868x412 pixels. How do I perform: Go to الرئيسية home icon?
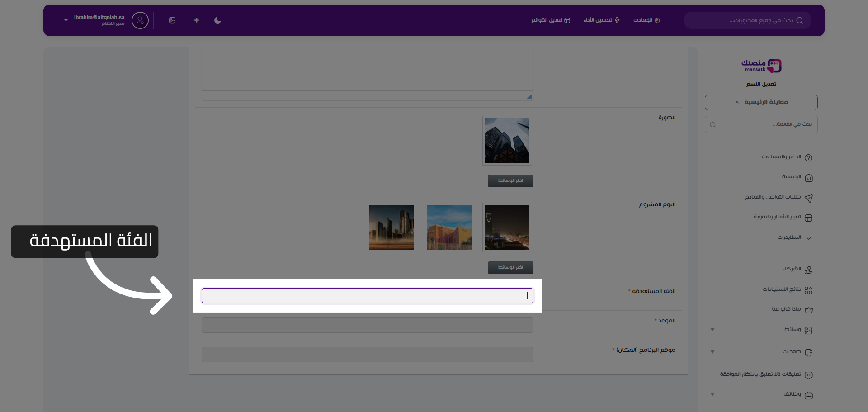pos(809,178)
